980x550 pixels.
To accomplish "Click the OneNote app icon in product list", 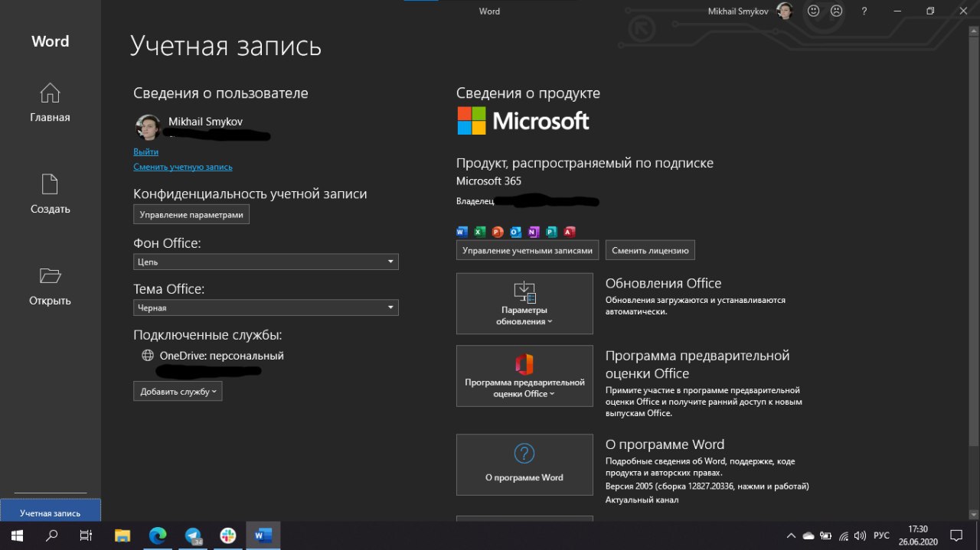I will [x=533, y=232].
